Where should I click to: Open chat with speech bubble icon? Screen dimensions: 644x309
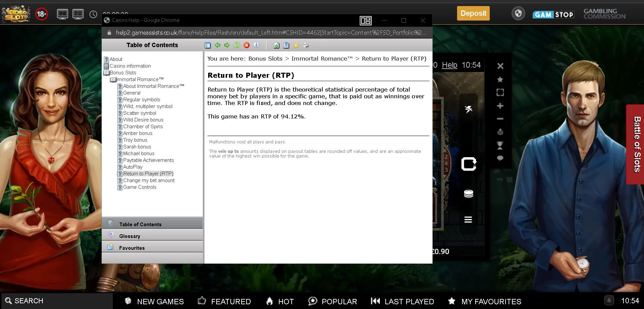(x=500, y=158)
